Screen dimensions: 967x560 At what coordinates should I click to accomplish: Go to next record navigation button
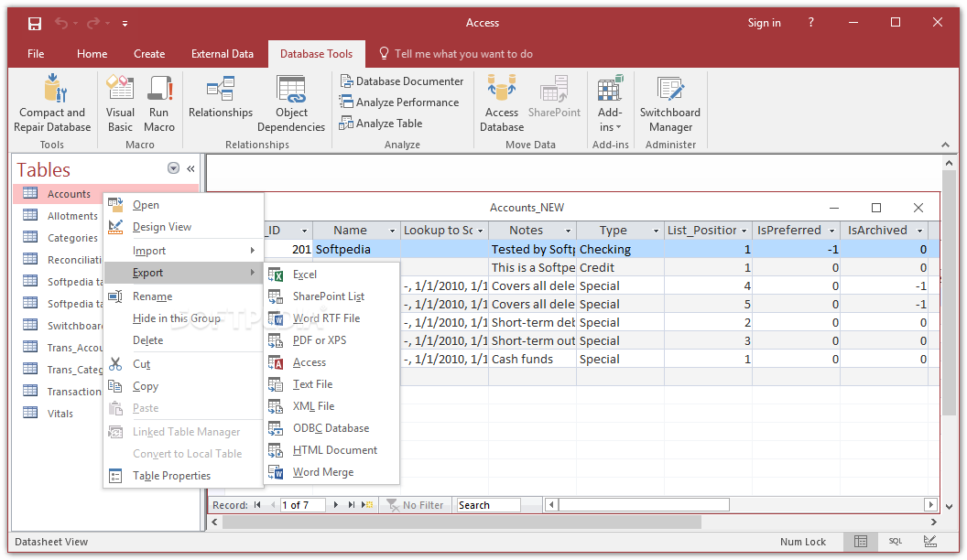pyautogui.click(x=336, y=505)
